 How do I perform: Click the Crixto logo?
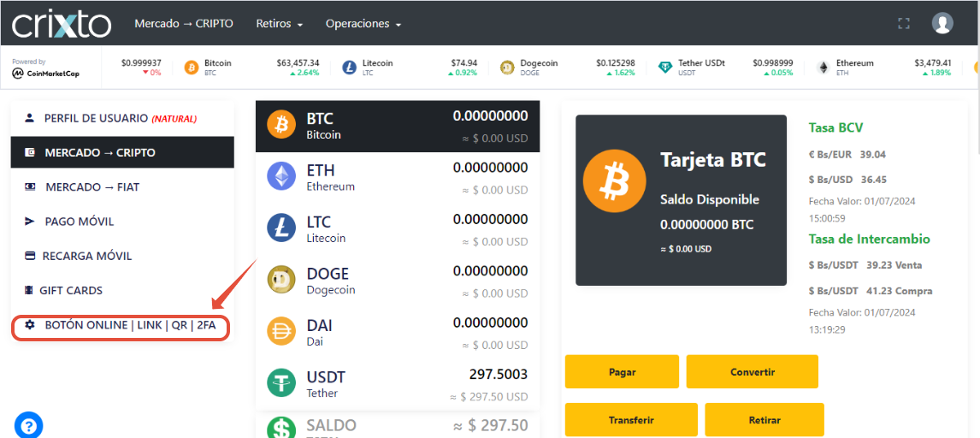[62, 24]
